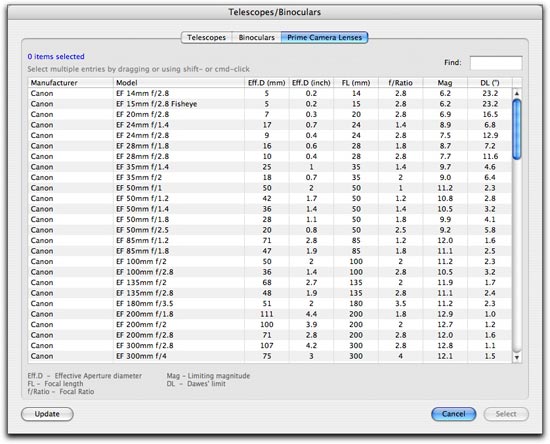The height and width of the screenshot is (444, 550).
Task: Select the EF 200mm f/2 lens
Action: [x=270, y=325]
